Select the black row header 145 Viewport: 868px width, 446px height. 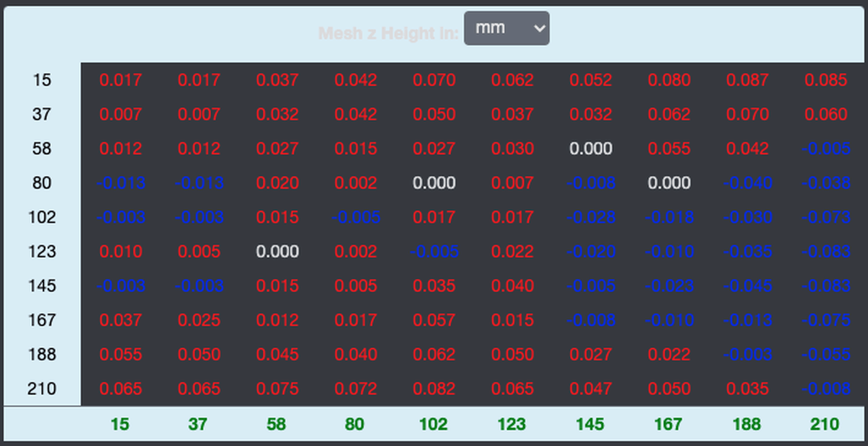pyautogui.click(x=42, y=286)
